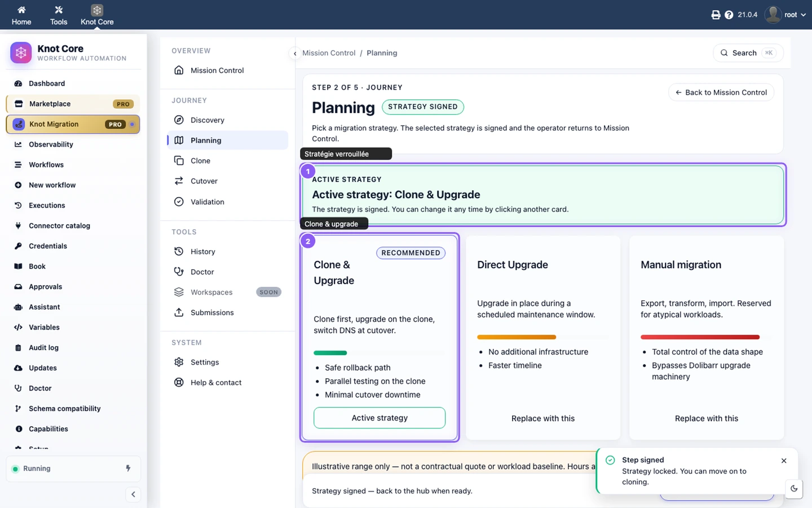Click the Active strategy button

(379, 418)
